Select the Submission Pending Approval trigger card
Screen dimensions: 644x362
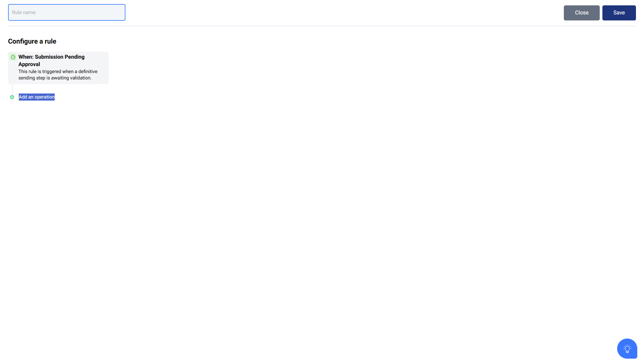click(58, 68)
